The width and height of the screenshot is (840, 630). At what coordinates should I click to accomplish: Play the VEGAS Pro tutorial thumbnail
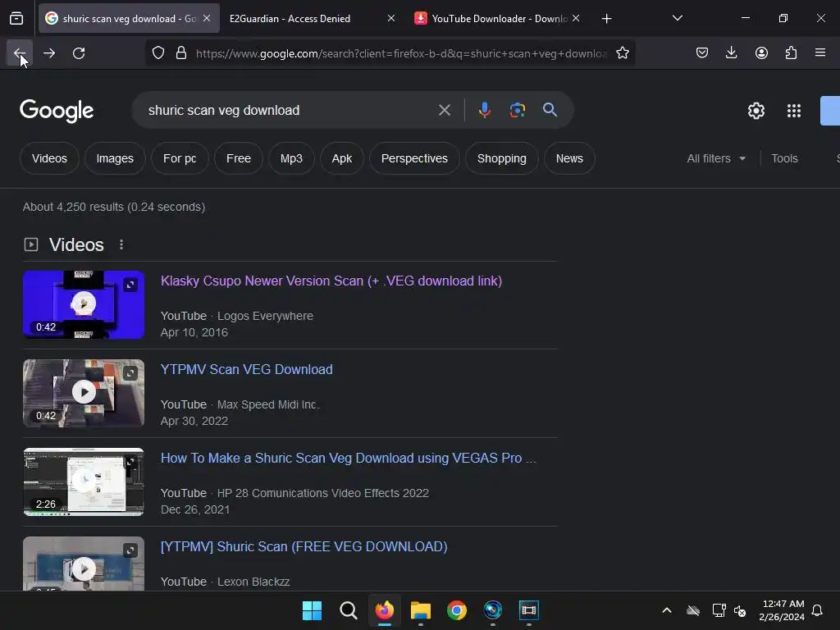point(84,482)
